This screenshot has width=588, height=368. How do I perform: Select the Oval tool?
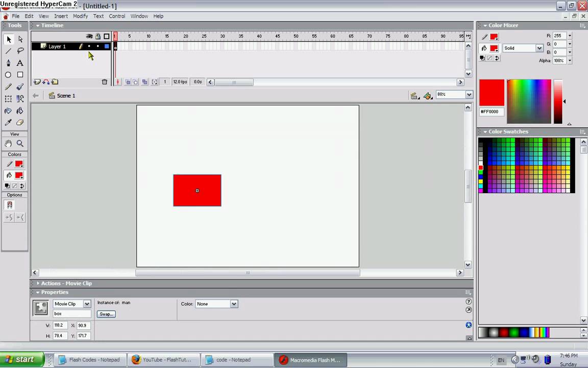coord(8,75)
